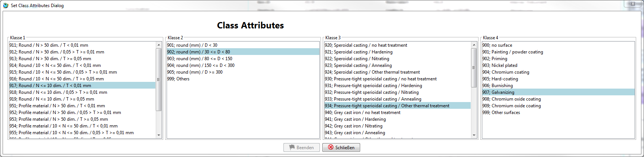This screenshot has width=644, height=157.
Task: Select '911; Round / N > 50 dim.' entry
Action: 49,45
